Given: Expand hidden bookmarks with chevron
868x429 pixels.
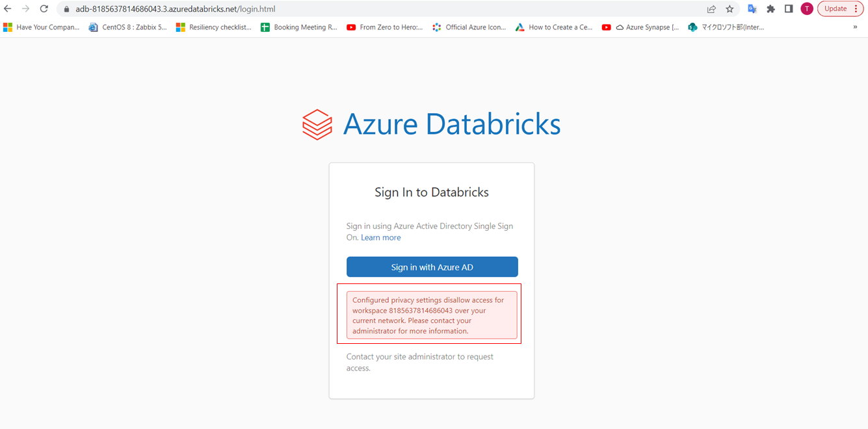Looking at the screenshot, I should coord(855,27).
